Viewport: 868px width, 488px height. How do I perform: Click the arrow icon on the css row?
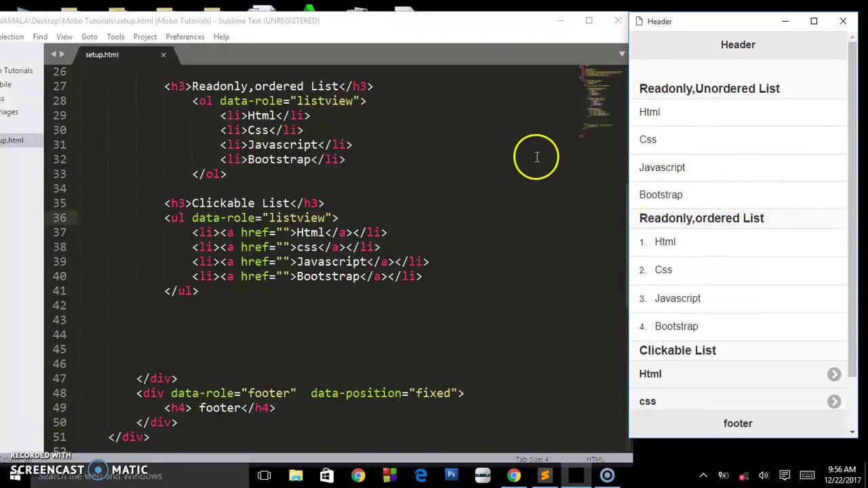(x=834, y=402)
